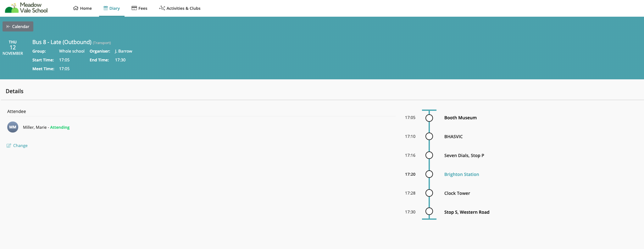Click the Activities & Clubs network icon
This screenshot has width=644, height=249.
tap(162, 8)
